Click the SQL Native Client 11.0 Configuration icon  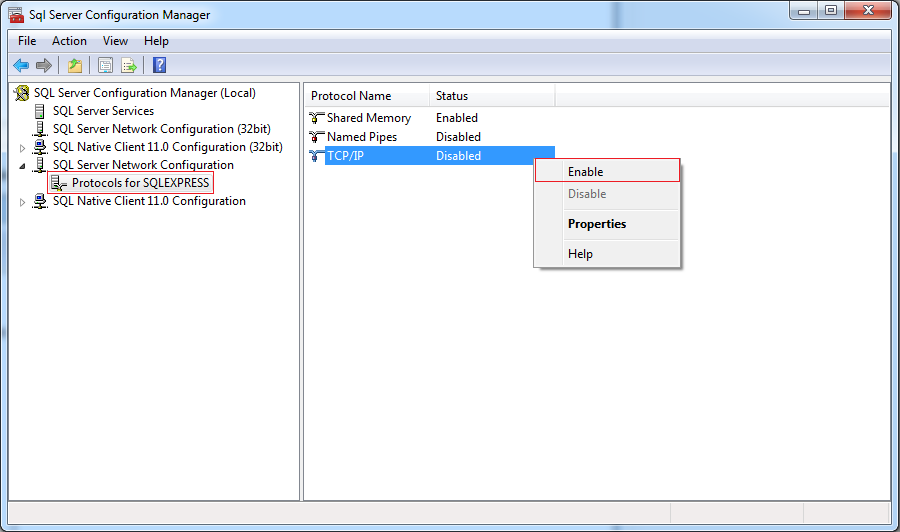(40, 201)
